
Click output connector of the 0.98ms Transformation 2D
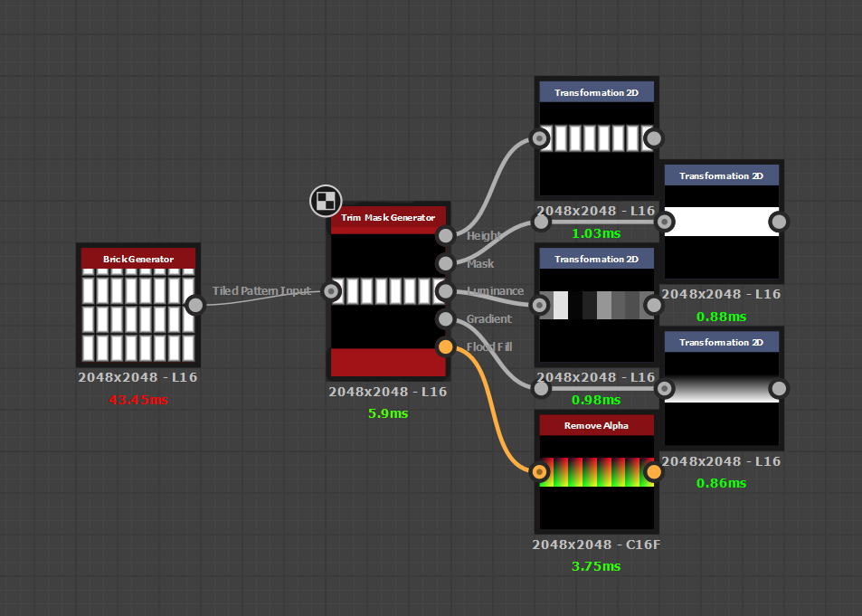pos(654,305)
